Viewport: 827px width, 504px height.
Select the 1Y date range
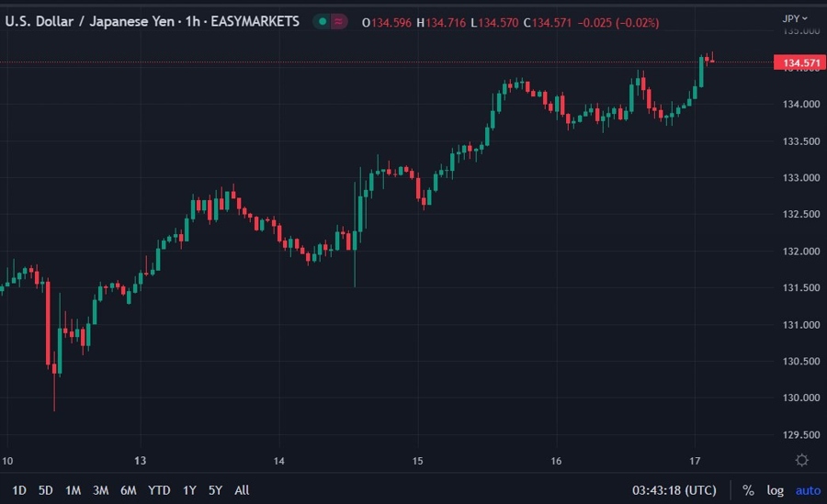point(189,490)
